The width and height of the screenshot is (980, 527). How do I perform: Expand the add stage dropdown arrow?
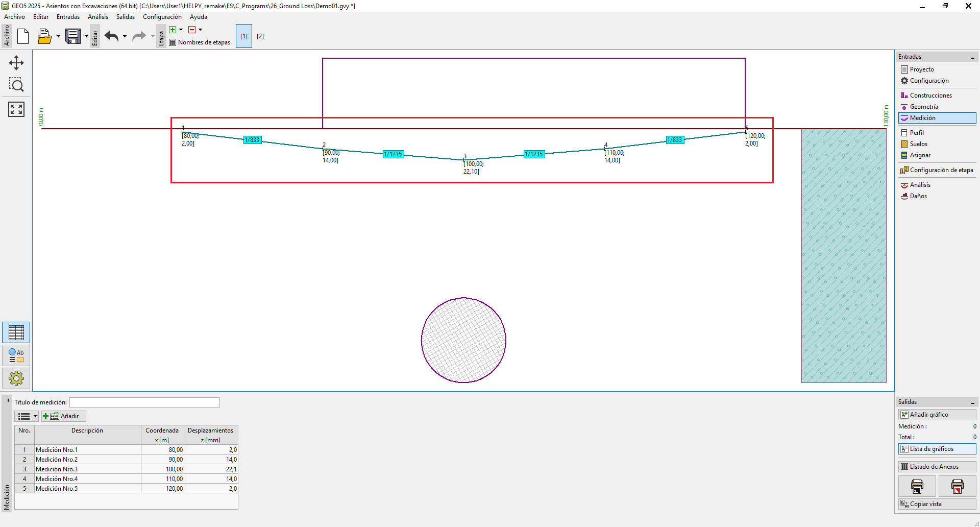pos(181,30)
